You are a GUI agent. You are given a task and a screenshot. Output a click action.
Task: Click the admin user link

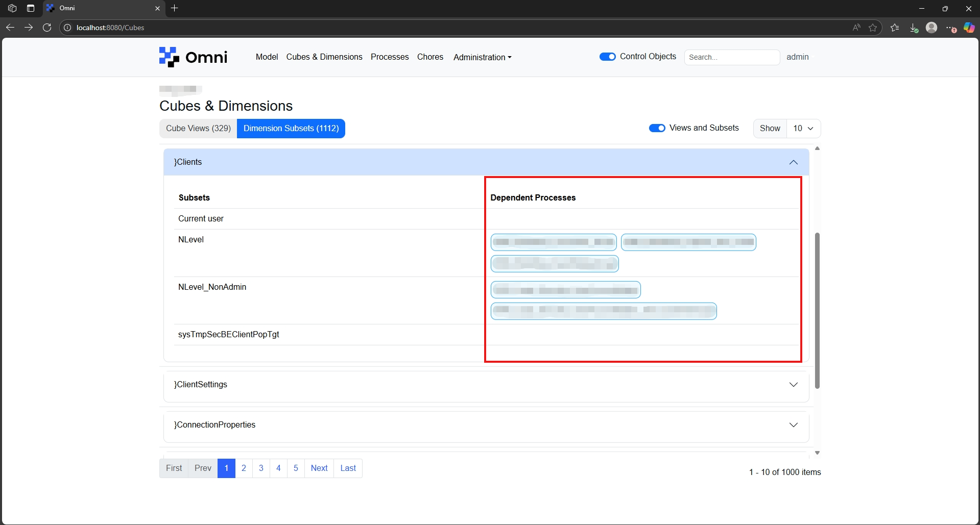pos(797,57)
